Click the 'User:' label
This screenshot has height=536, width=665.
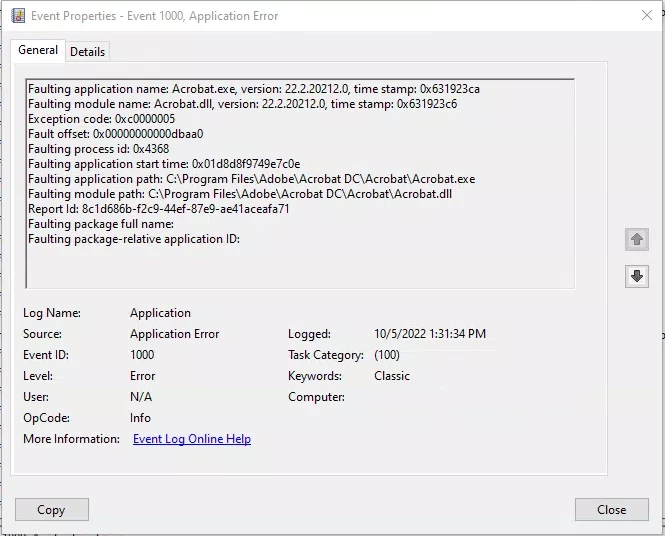click(36, 397)
